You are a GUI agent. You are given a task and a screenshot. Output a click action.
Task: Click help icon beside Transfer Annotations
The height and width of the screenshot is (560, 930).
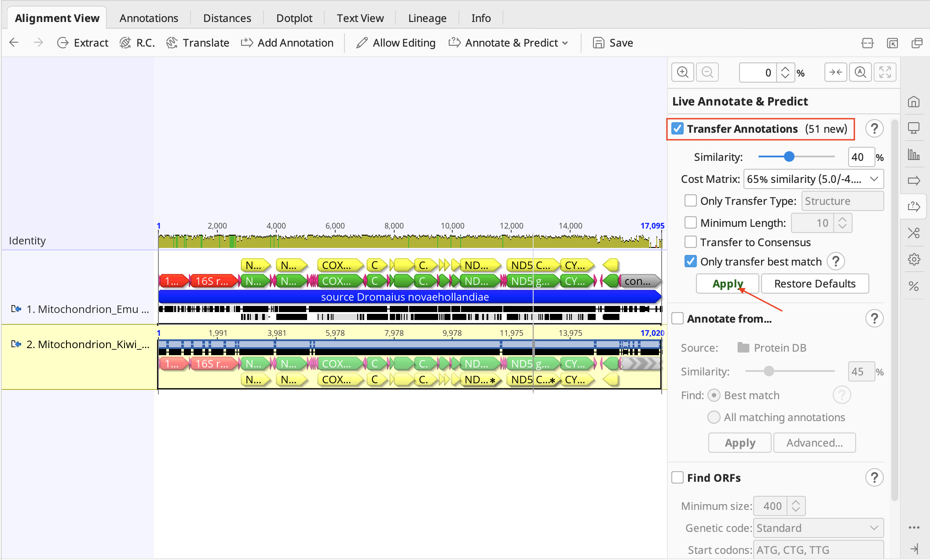click(x=874, y=129)
